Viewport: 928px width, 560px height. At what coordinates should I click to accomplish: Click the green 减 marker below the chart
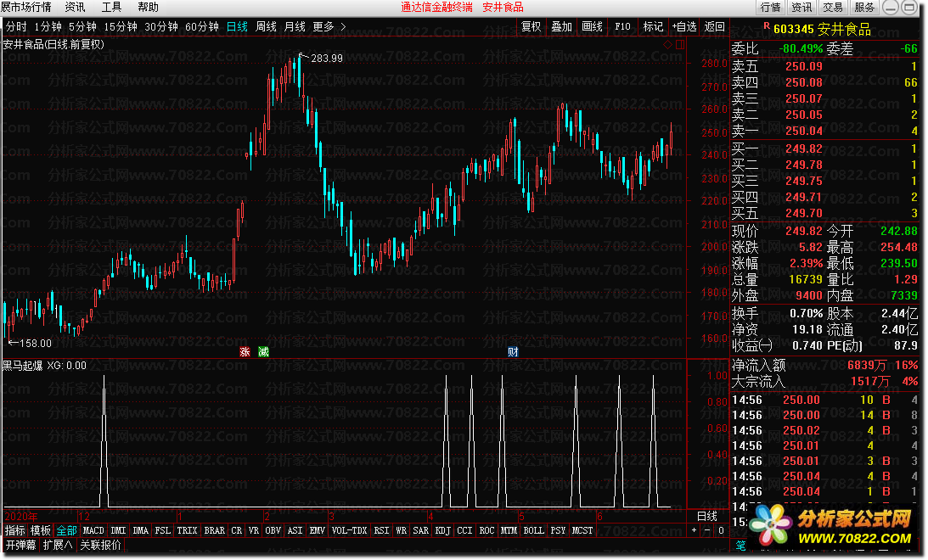point(263,352)
